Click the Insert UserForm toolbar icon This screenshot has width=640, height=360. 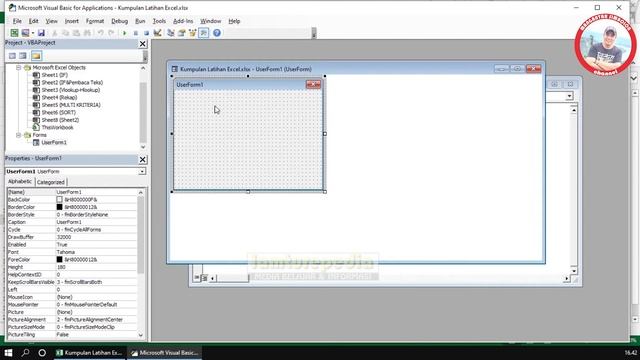(x=26, y=33)
